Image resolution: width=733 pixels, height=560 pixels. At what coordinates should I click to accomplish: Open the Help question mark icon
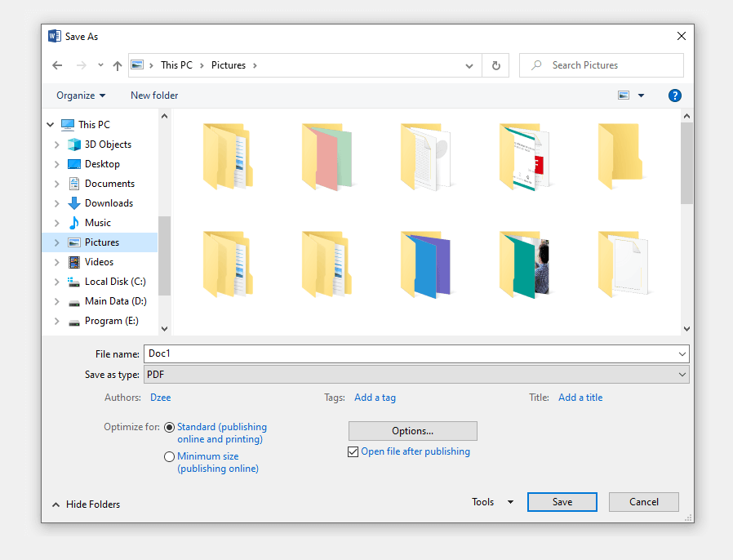(x=674, y=96)
